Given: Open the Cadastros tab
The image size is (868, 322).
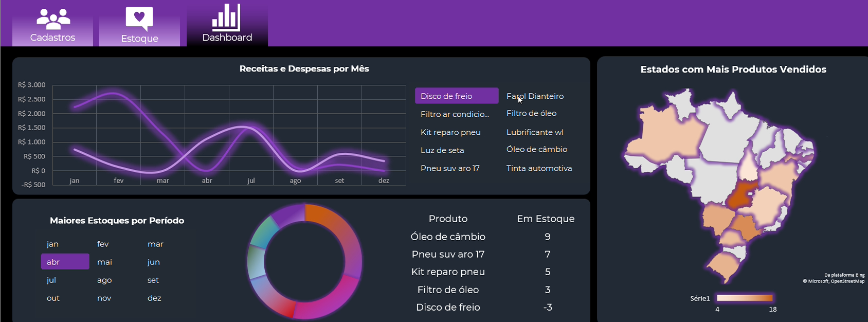Looking at the screenshot, I should (x=53, y=37).
